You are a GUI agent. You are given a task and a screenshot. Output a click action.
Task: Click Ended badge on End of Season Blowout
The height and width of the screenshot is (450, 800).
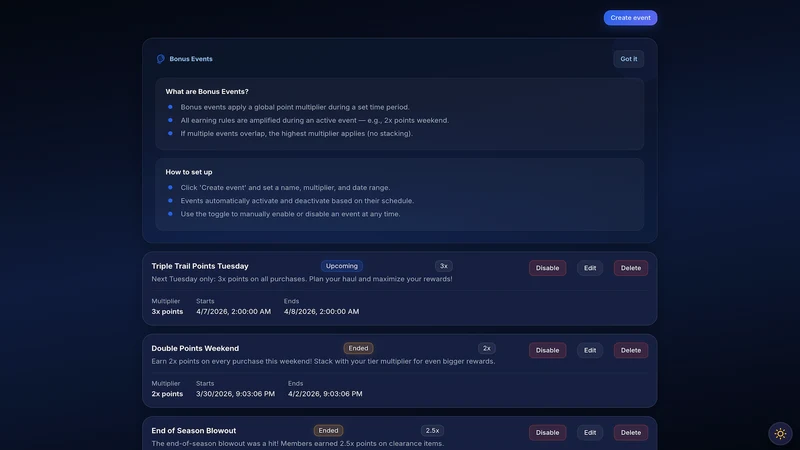pyautogui.click(x=328, y=431)
